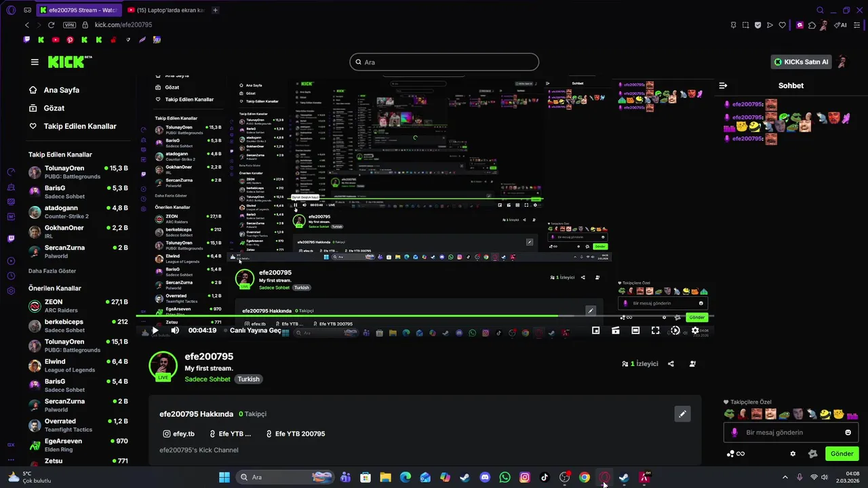Go back in browser history
Viewport: 868px width, 488px height.
pyautogui.click(x=27, y=25)
